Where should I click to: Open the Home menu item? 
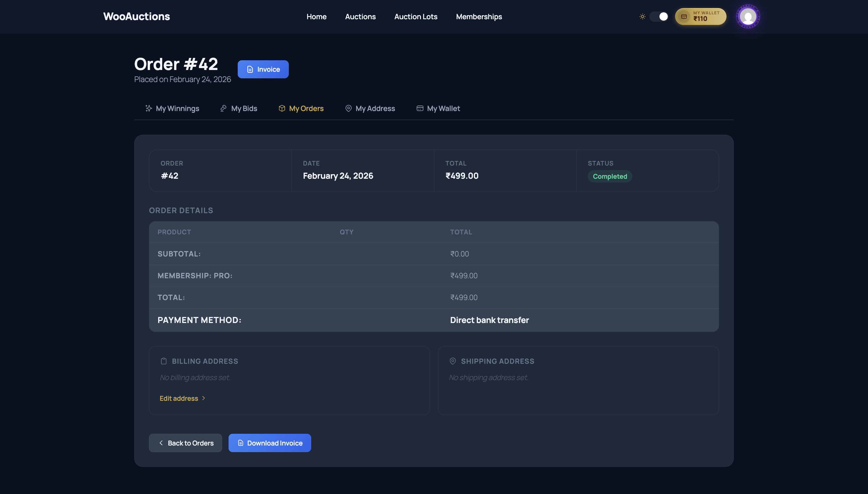pyautogui.click(x=316, y=17)
